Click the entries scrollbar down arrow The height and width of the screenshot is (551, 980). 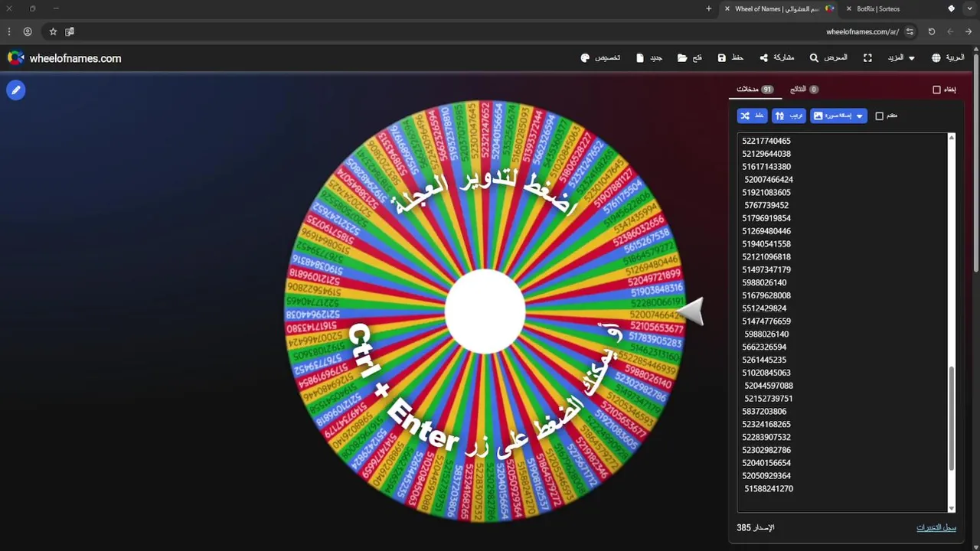[952, 507]
